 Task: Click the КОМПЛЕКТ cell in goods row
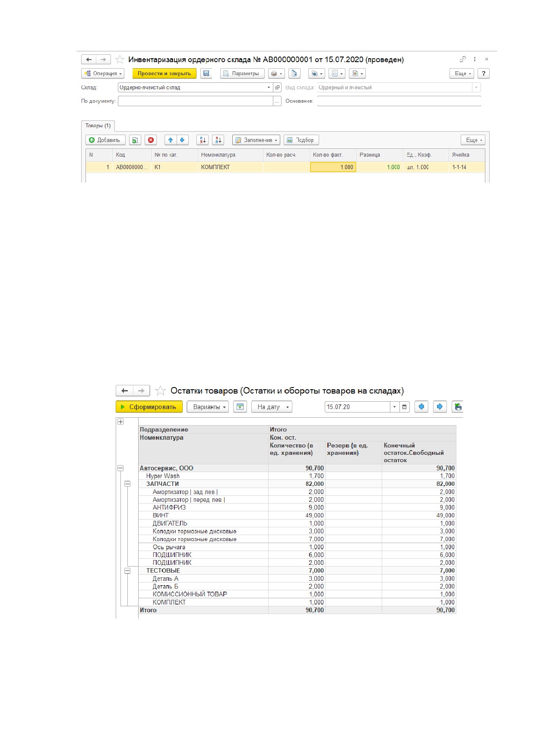pos(231,167)
